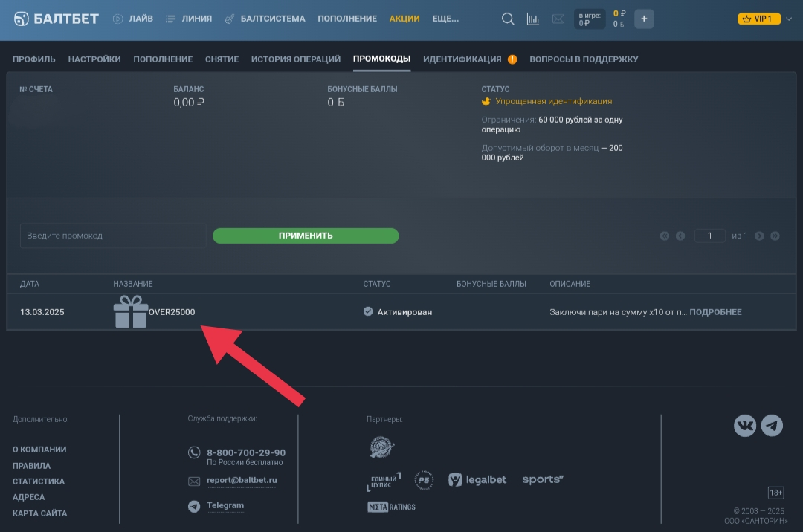Image resolution: width=803 pixels, height=532 pixels.
Task: Expand the ЕЩЕ... menu in header
Action: tap(445, 19)
